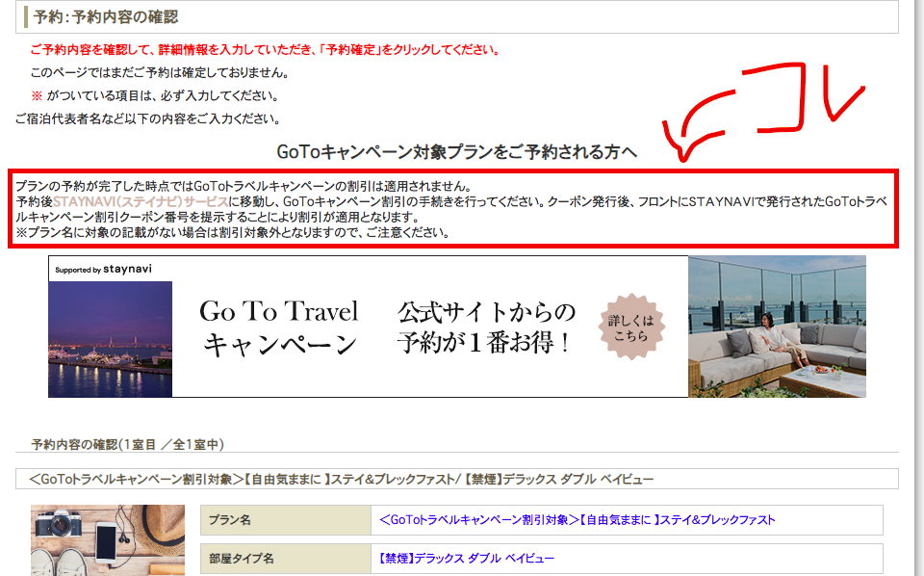
Task: Click the 公式サイトからの予約が1番お得! banner text
Action: 486,327
